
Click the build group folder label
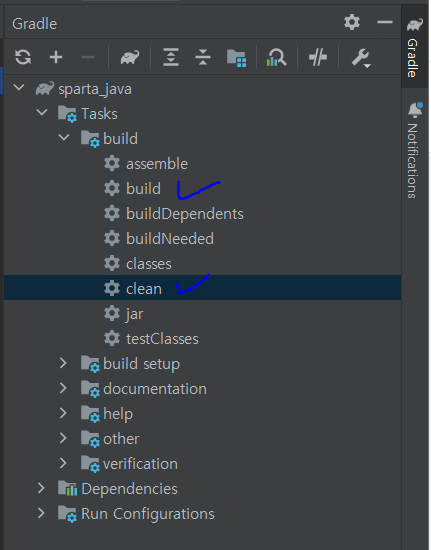click(120, 139)
